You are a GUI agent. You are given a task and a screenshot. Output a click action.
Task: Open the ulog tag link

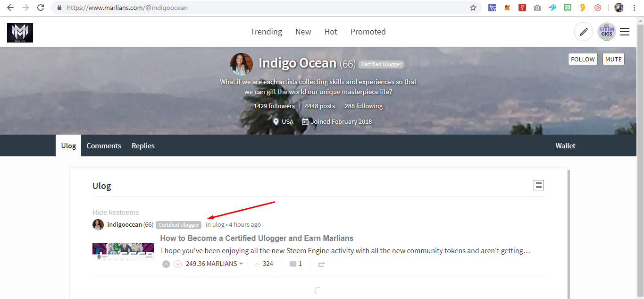[218, 224]
